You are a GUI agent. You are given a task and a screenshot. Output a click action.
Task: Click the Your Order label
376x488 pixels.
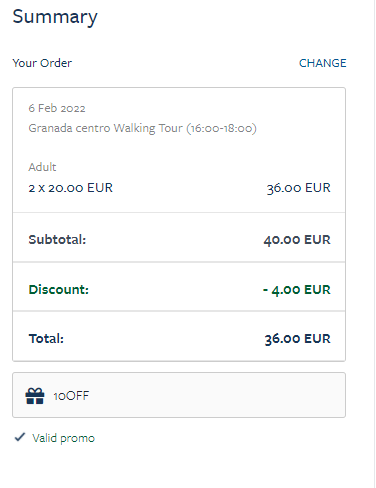point(42,63)
